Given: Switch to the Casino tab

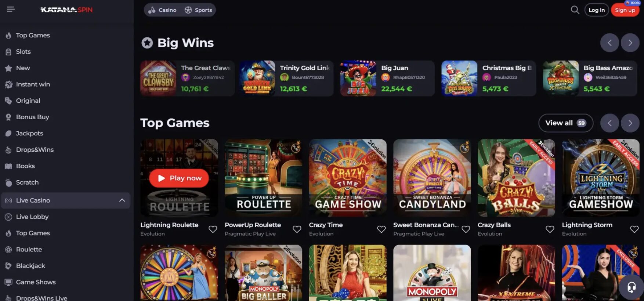Looking at the screenshot, I should pyautogui.click(x=162, y=10).
